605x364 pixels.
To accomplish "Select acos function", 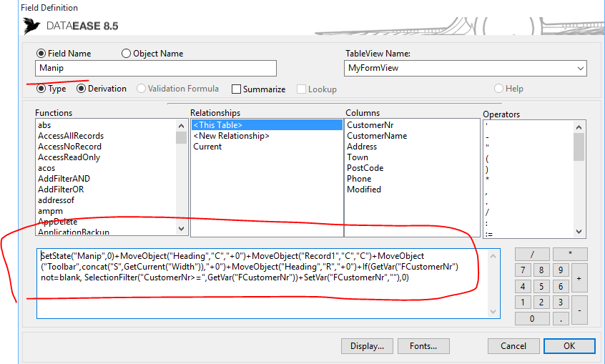I will coord(46,168).
